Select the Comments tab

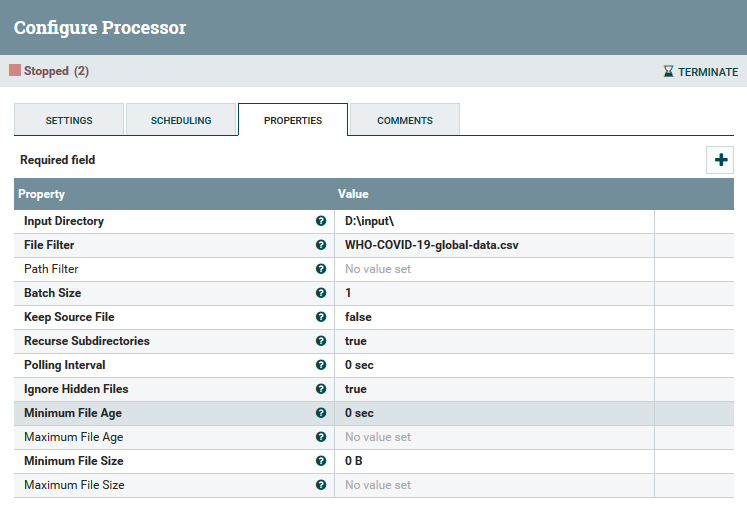tap(405, 120)
